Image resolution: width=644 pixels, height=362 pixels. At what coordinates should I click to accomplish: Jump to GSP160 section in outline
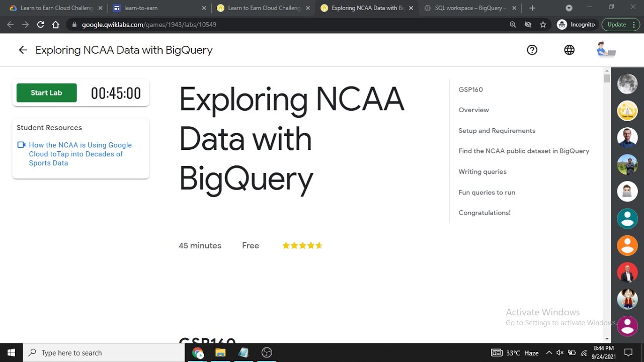click(x=470, y=89)
